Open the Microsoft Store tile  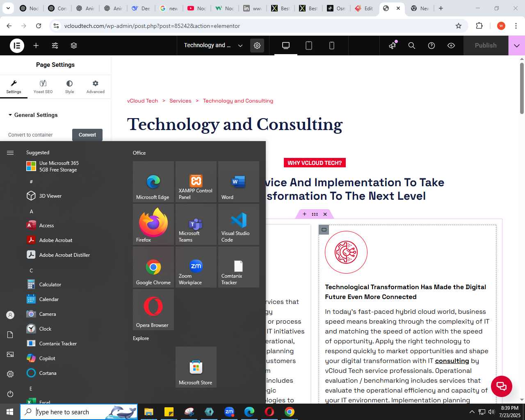[196, 367]
